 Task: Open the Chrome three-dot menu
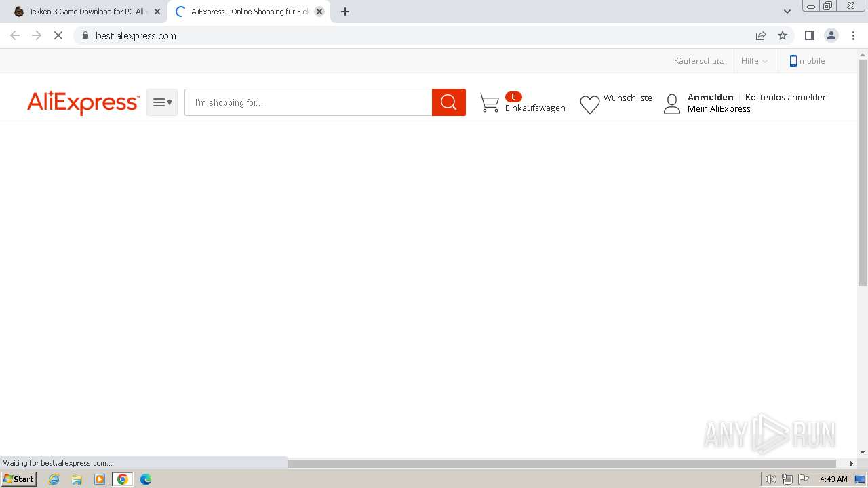tap(853, 35)
